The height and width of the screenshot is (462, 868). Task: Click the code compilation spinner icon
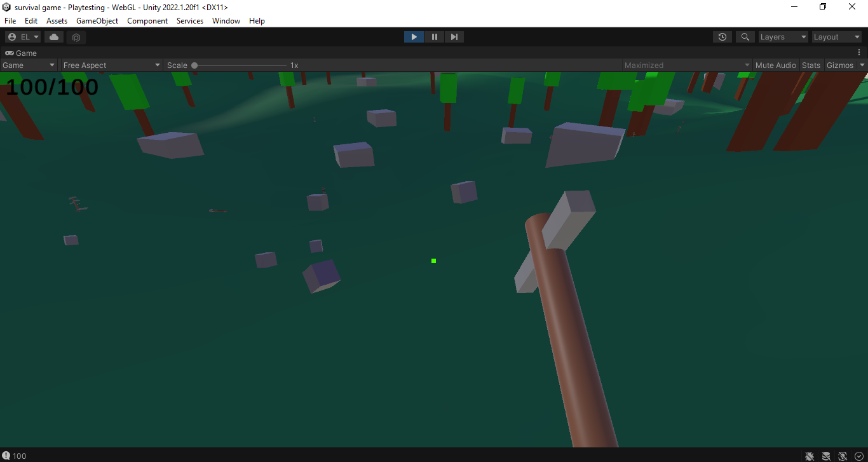(843, 456)
